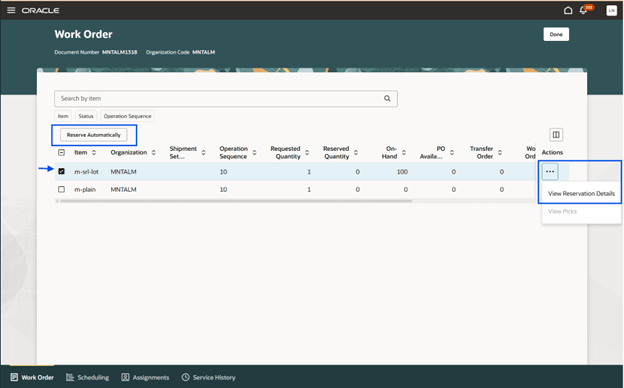The image size is (624, 388).
Task: Click the m-plain item cell
Action: [85, 189]
